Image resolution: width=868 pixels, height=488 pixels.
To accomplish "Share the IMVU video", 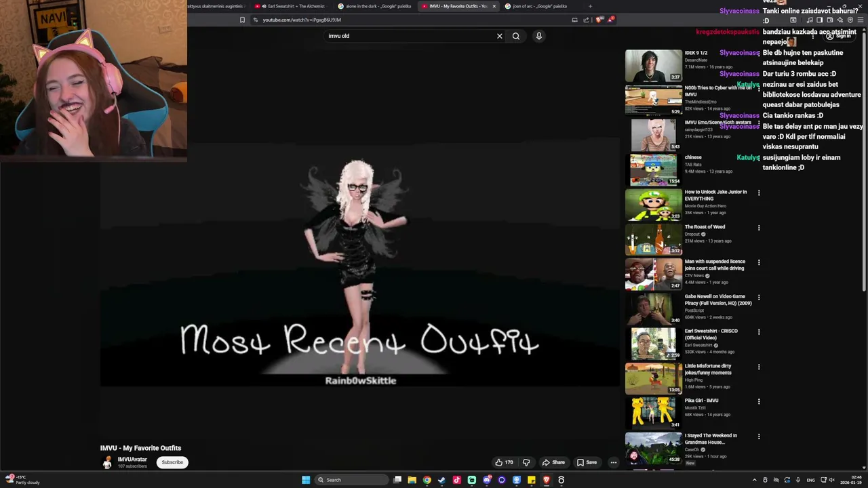I will pos(553,462).
